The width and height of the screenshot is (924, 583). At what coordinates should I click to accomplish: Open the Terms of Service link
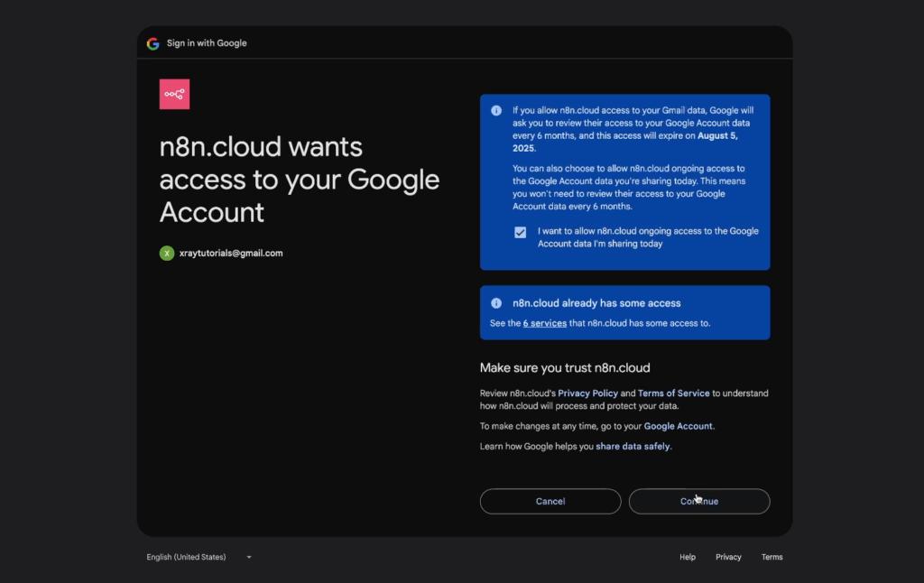[673, 393]
